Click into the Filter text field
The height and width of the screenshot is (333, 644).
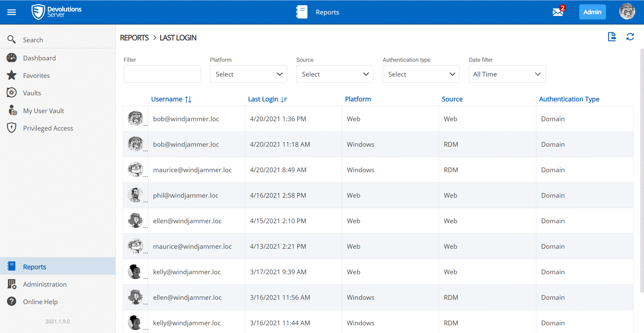(x=162, y=74)
